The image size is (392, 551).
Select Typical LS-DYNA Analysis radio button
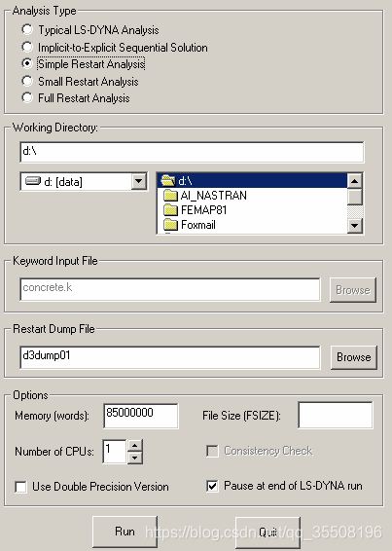click(27, 29)
